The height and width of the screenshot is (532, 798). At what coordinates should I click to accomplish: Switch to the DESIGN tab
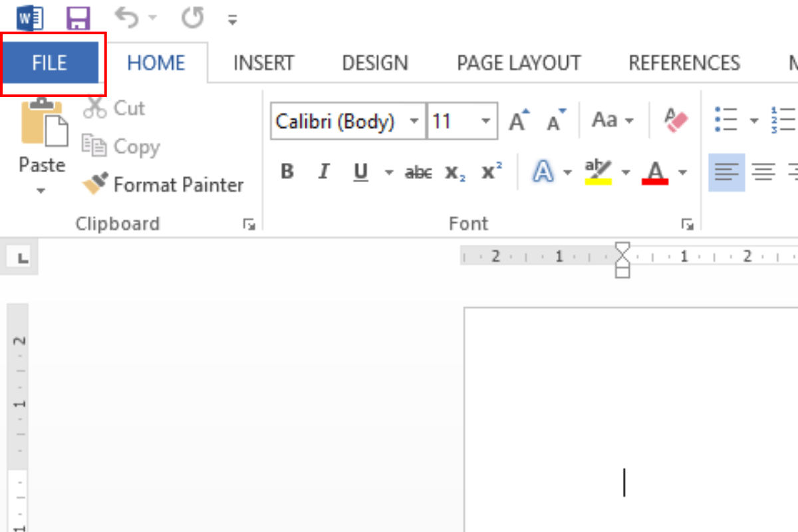(374, 62)
